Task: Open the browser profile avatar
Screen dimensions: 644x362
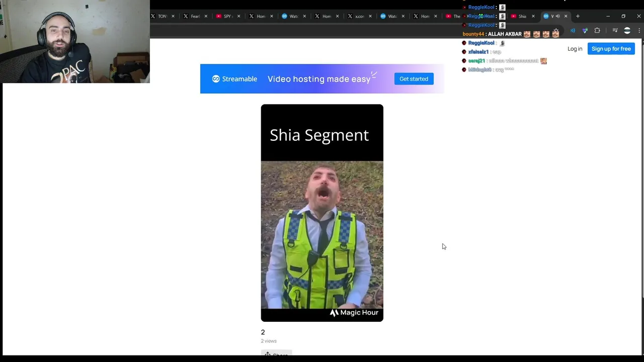Action: click(x=627, y=31)
